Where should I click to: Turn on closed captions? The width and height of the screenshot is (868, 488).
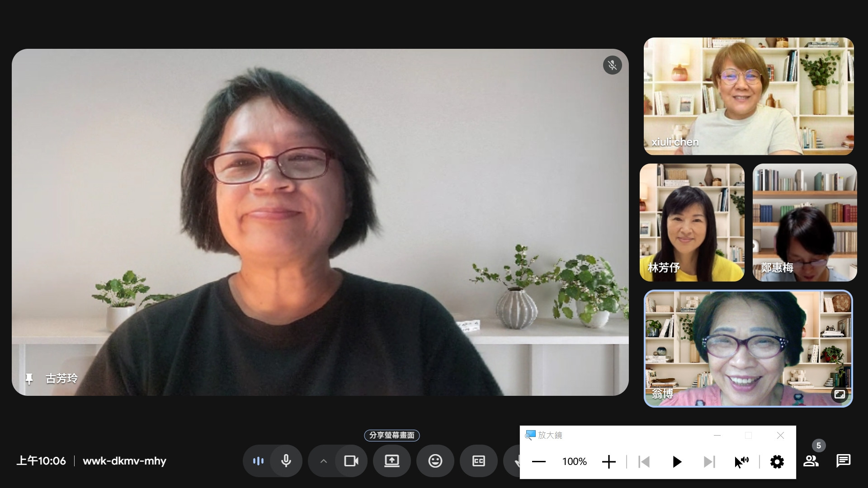point(478,461)
